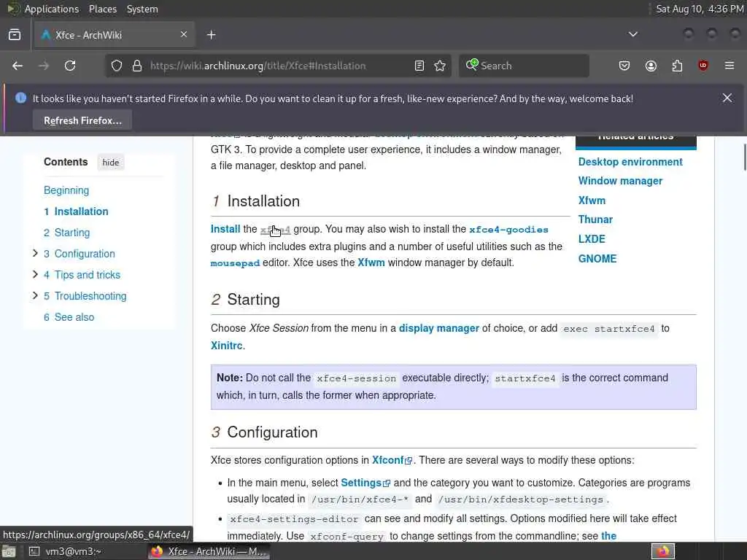The height and width of the screenshot is (560, 747).
Task: Click the page vertical scrollbar thumb
Action: pyautogui.click(x=745, y=156)
